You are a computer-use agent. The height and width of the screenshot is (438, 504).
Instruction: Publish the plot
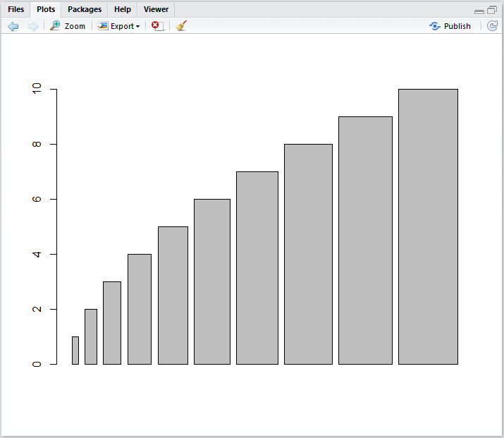450,26
